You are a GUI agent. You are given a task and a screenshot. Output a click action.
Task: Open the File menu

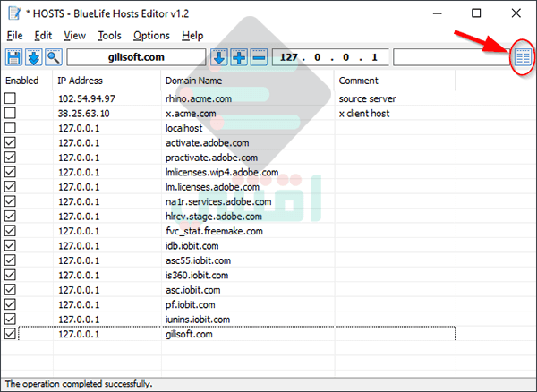tap(14, 36)
